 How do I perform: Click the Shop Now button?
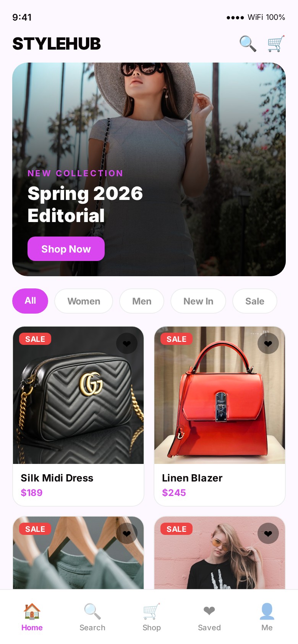(x=66, y=249)
